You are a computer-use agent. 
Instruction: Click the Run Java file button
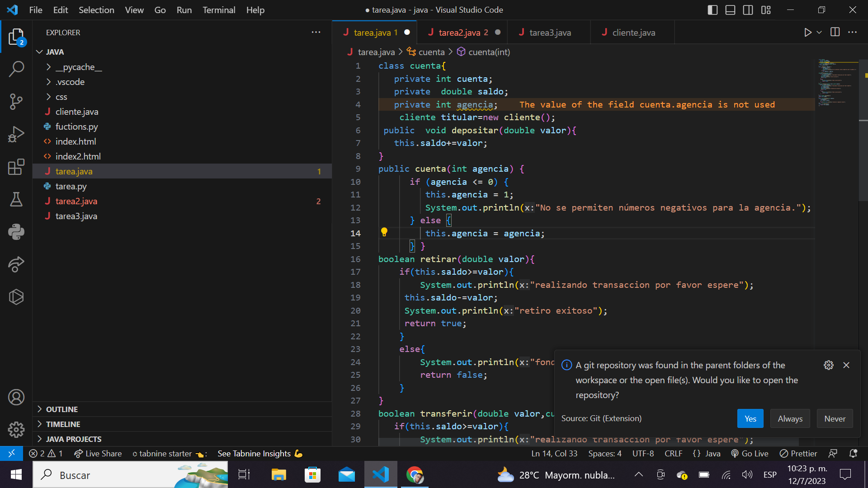click(x=808, y=33)
